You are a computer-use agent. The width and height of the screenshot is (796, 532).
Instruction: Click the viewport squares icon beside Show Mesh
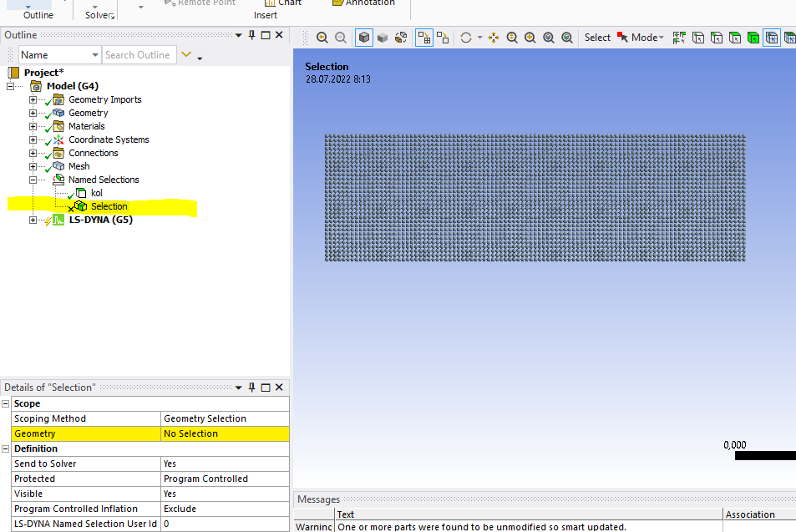(x=443, y=38)
